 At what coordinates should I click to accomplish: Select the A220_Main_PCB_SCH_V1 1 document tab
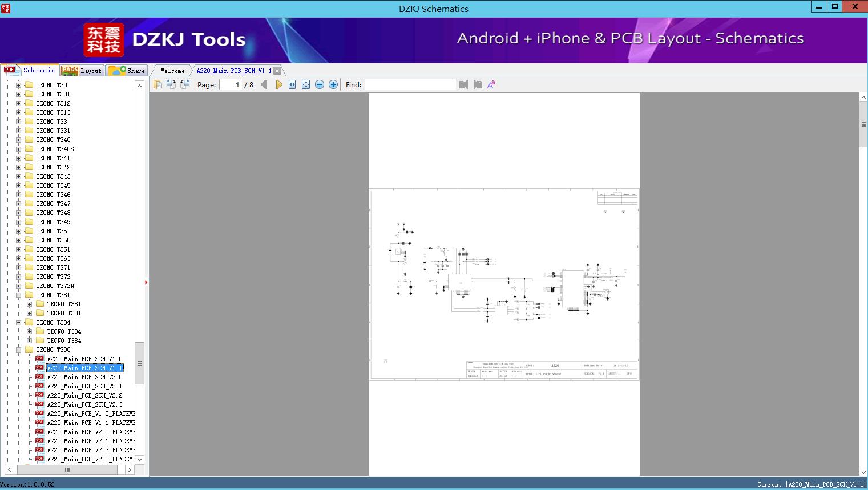234,71
